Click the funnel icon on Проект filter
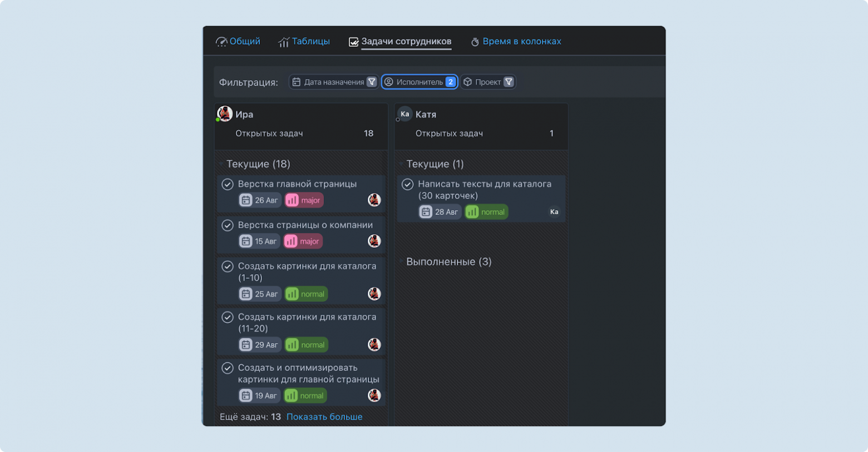Viewport: 868px width, 452px height. pos(509,82)
